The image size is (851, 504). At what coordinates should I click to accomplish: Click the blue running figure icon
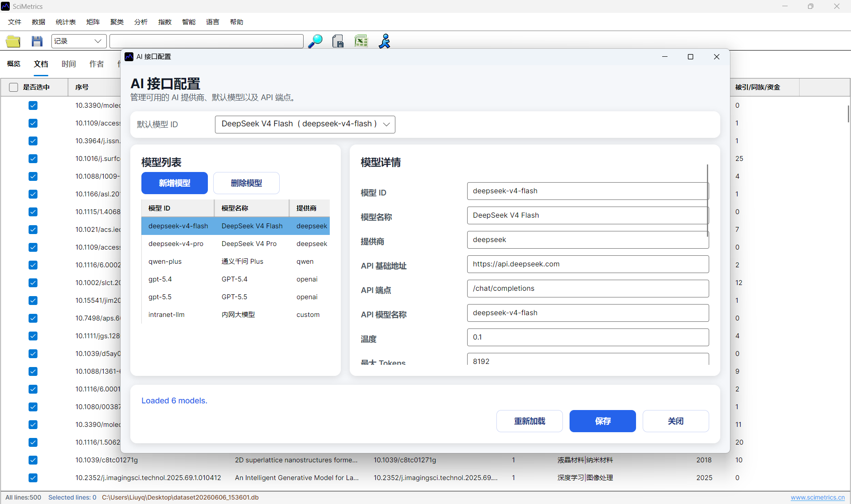tap(385, 41)
